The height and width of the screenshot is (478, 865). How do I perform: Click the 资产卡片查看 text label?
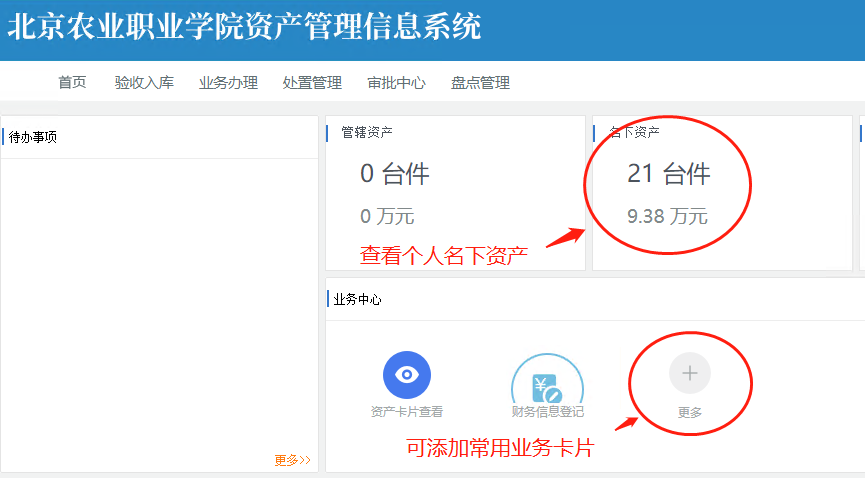click(407, 411)
